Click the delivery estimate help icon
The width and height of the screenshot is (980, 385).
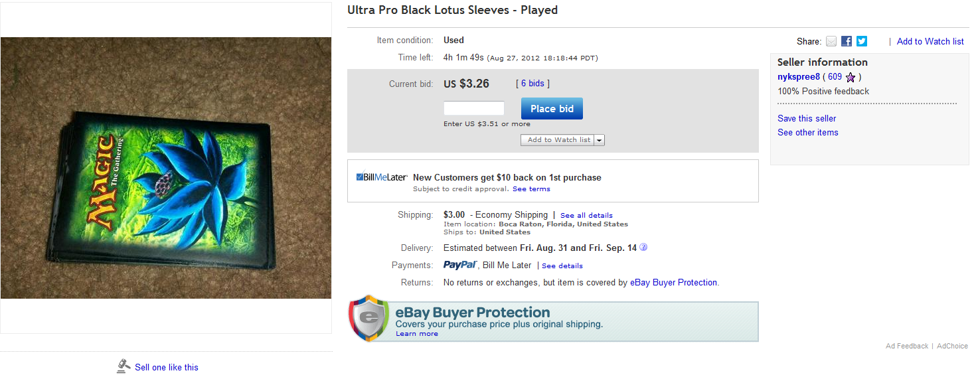643,248
